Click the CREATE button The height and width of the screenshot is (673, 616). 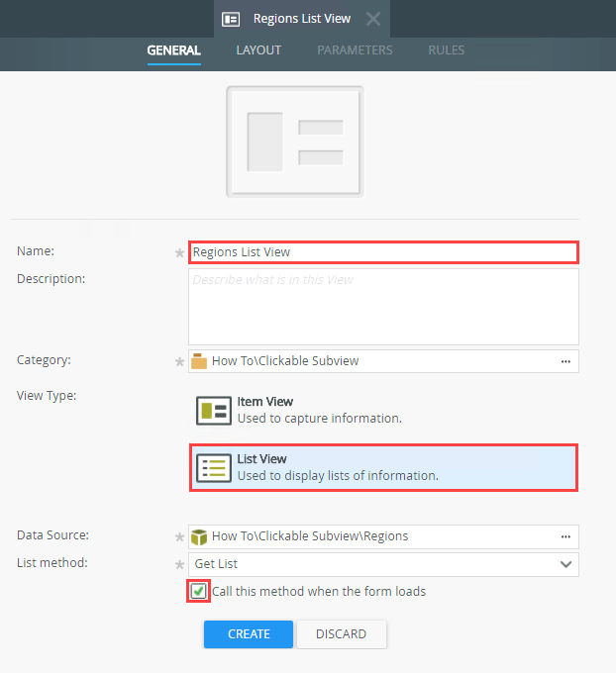tap(249, 634)
